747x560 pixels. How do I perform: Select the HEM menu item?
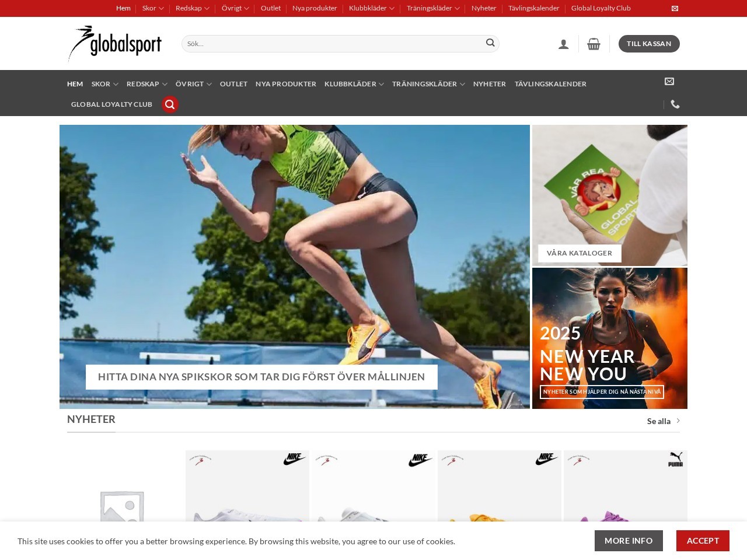pos(75,84)
